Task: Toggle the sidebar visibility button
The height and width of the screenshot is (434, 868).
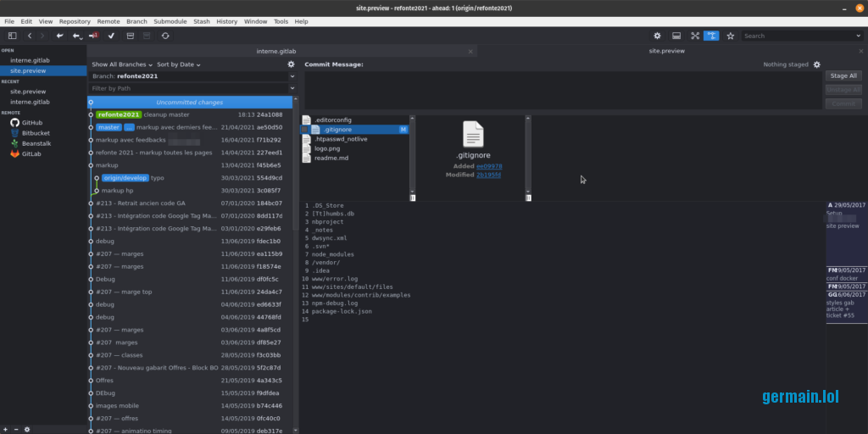Action: click(12, 36)
